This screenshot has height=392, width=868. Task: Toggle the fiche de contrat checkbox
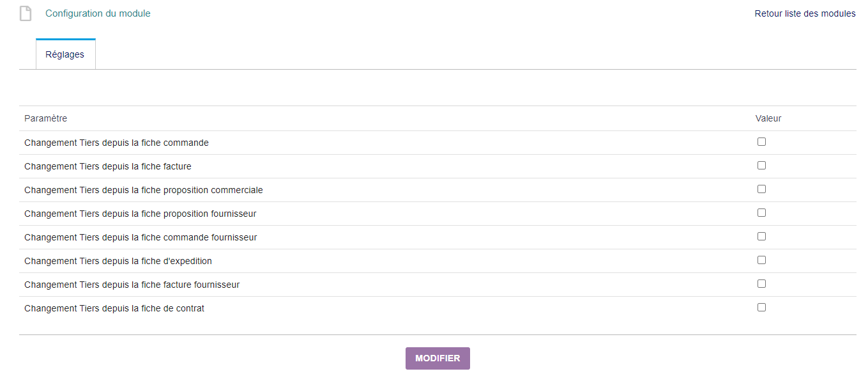(761, 308)
